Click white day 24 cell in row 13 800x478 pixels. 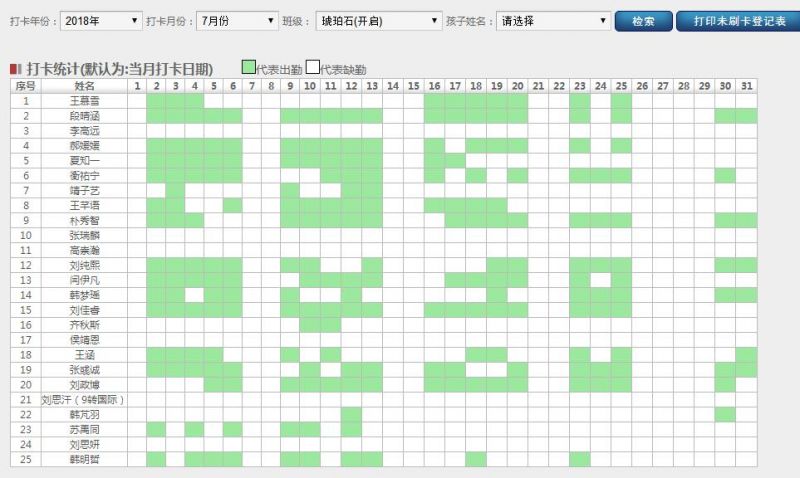click(601, 280)
